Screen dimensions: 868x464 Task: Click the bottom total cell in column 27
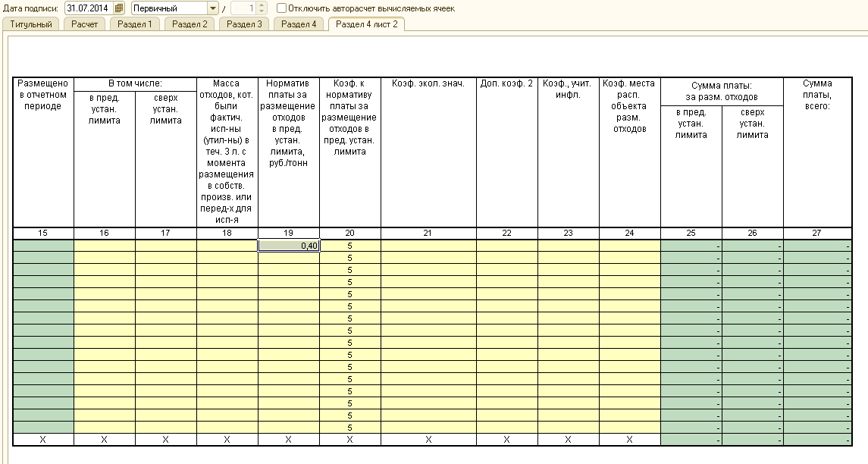(x=816, y=440)
